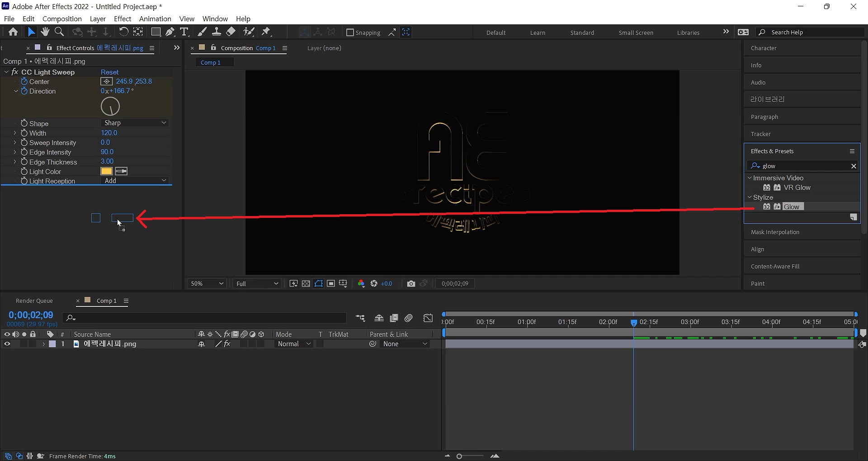Select the Type text tool
This screenshot has width=868, height=461.
tap(184, 32)
